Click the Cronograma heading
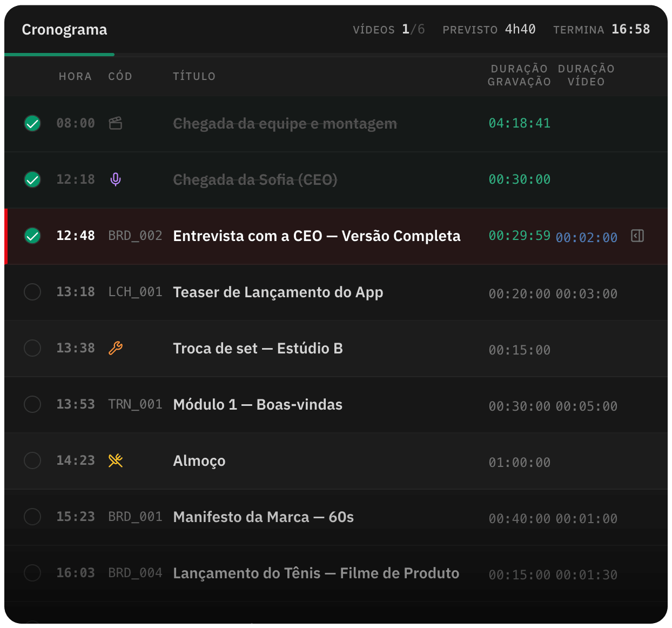Image resolution: width=672 pixels, height=628 pixels. [64, 30]
